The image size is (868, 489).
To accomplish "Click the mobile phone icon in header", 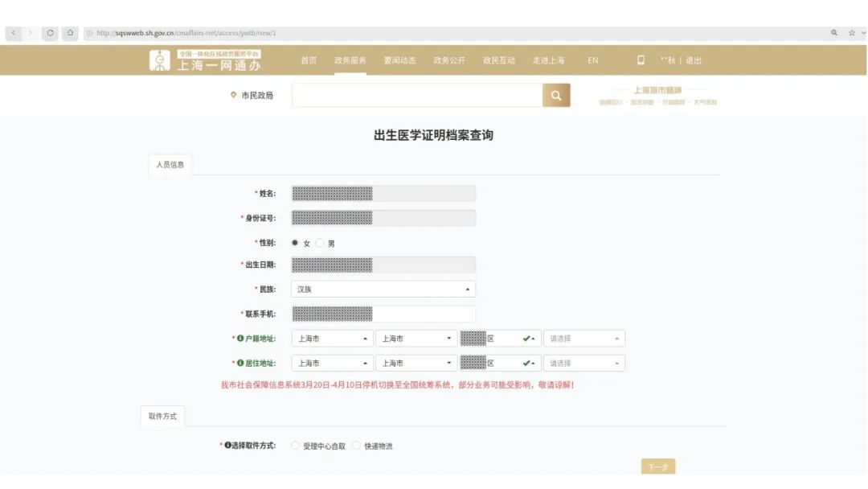I will (x=641, y=60).
